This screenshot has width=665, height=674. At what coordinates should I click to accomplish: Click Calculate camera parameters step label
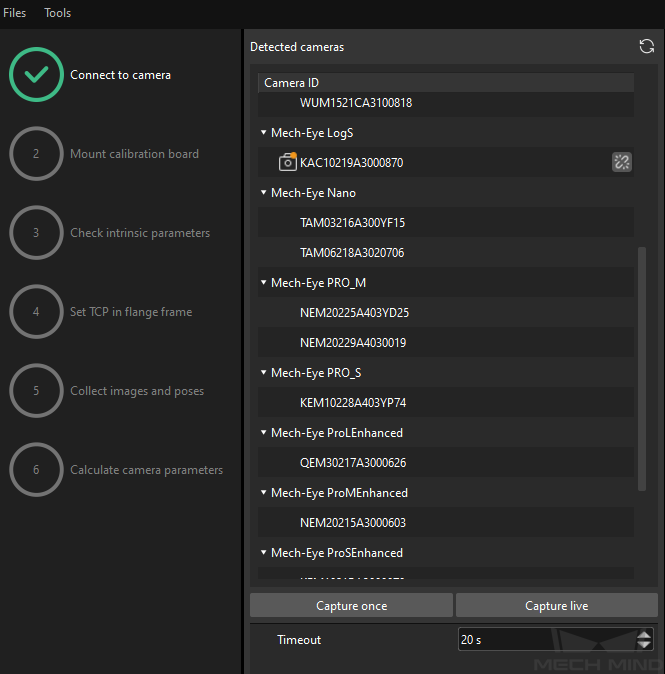146,470
